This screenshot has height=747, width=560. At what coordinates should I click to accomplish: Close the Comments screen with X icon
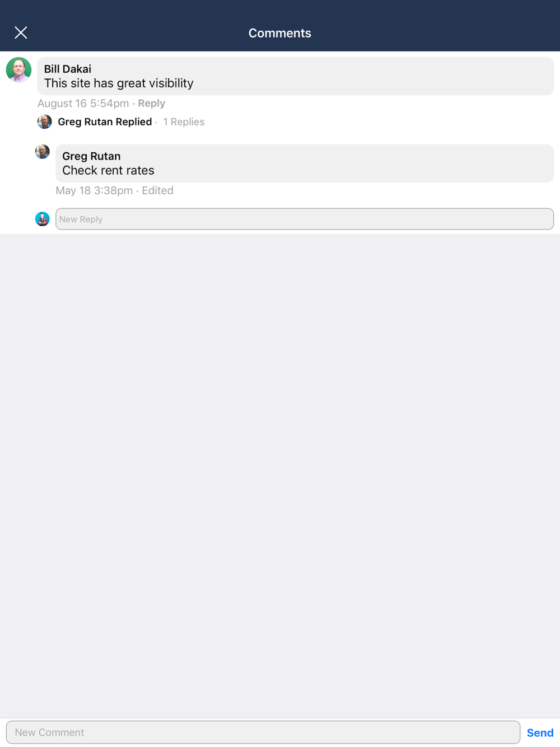pos(21,32)
